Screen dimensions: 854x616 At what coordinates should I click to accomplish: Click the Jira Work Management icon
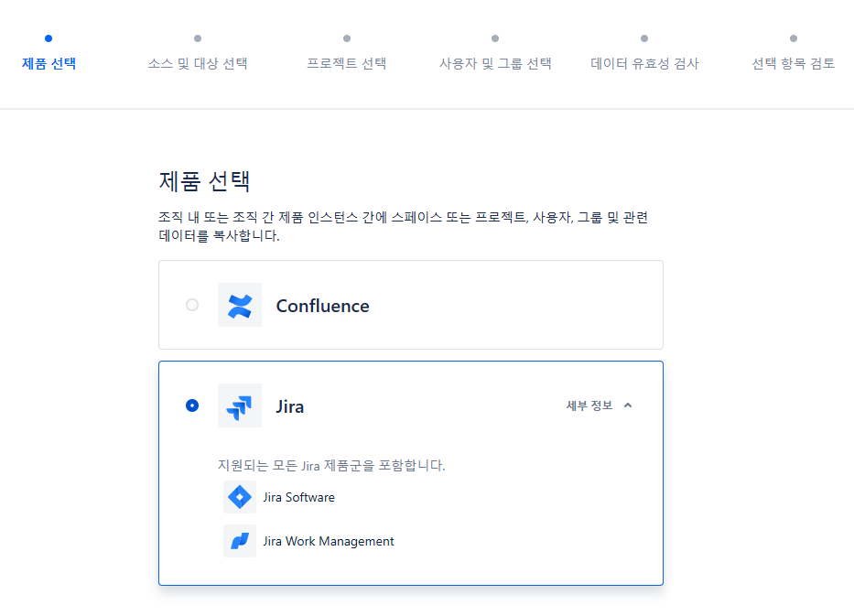click(x=240, y=541)
